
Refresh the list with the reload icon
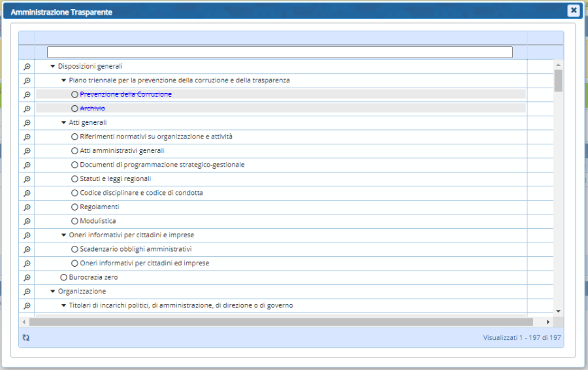26,337
